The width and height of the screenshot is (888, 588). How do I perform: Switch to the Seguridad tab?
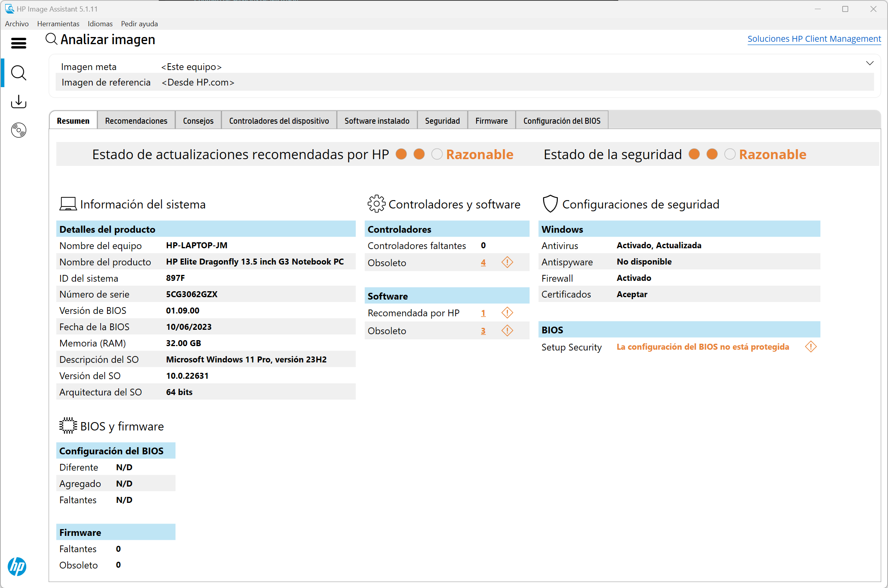(442, 121)
